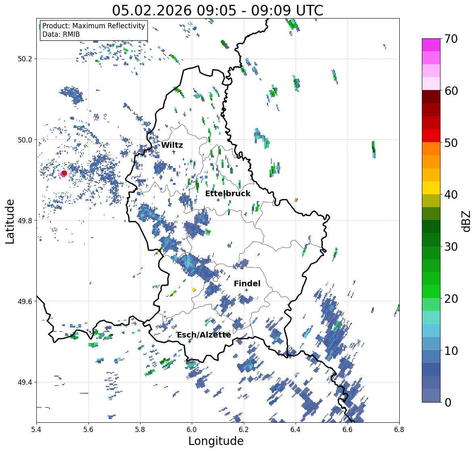Click the dBZ colorbar label
Screen dimensions: 476x451
[x=467, y=221]
